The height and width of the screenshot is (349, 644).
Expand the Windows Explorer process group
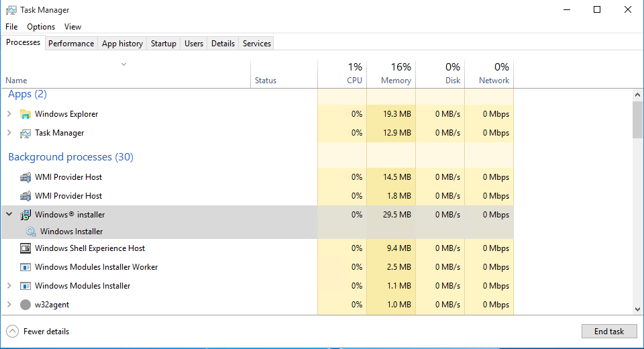[x=9, y=114]
